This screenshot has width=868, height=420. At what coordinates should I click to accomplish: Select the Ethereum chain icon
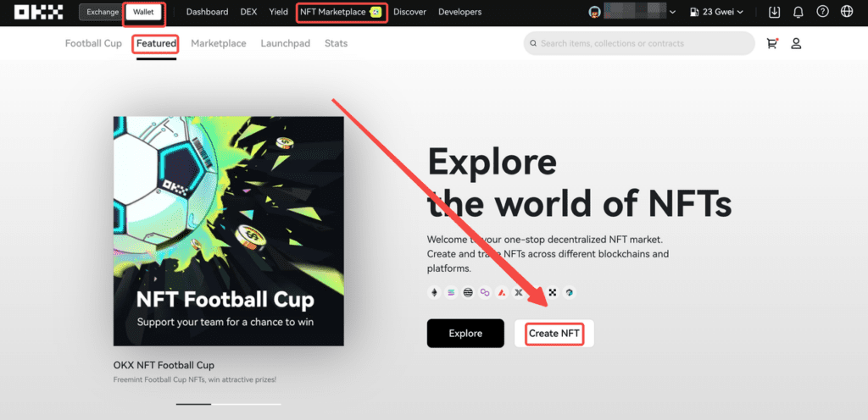pos(434,292)
